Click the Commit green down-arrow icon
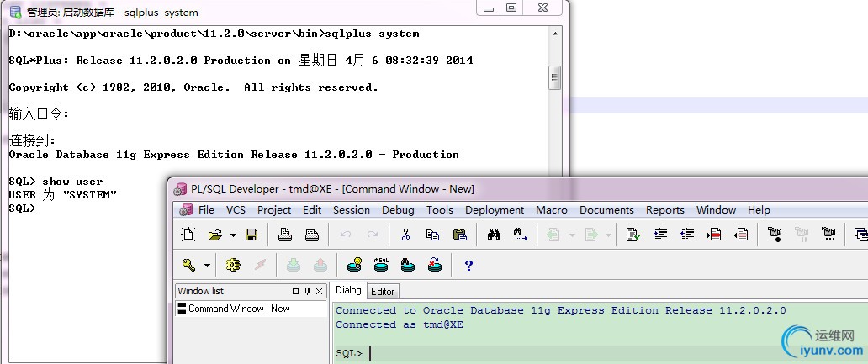 tap(294, 265)
